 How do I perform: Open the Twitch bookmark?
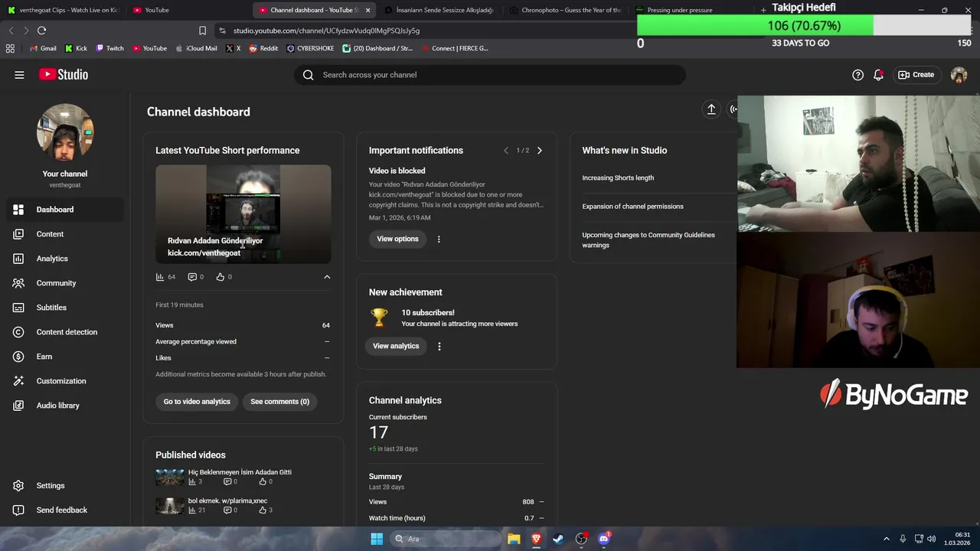point(109,48)
